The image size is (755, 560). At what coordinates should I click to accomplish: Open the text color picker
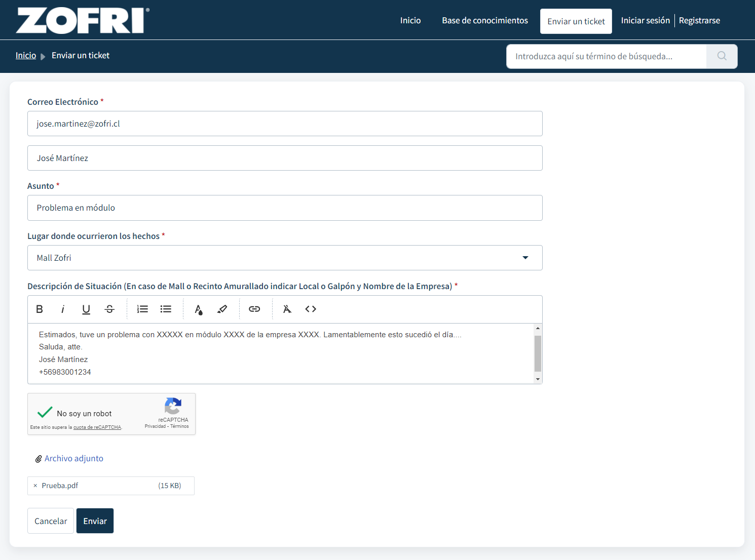pyautogui.click(x=199, y=309)
